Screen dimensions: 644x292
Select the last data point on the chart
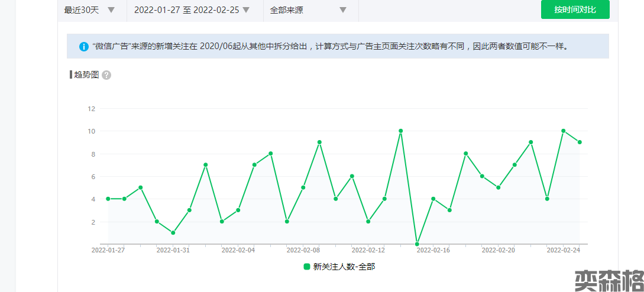[580, 142]
